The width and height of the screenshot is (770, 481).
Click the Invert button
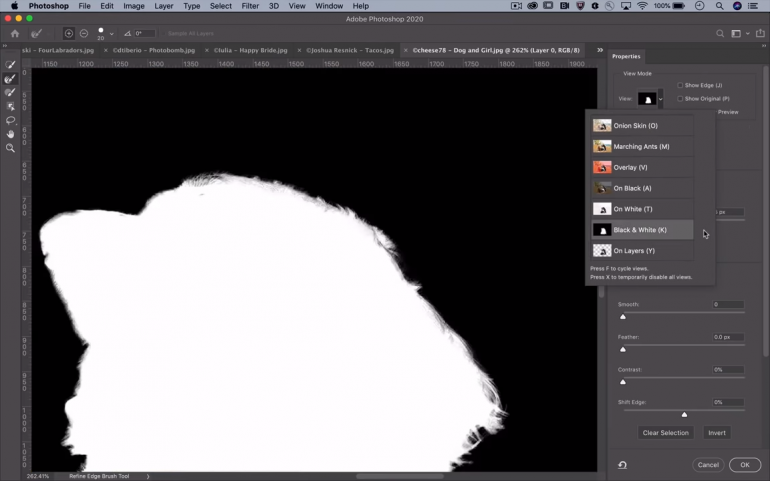tap(717, 433)
